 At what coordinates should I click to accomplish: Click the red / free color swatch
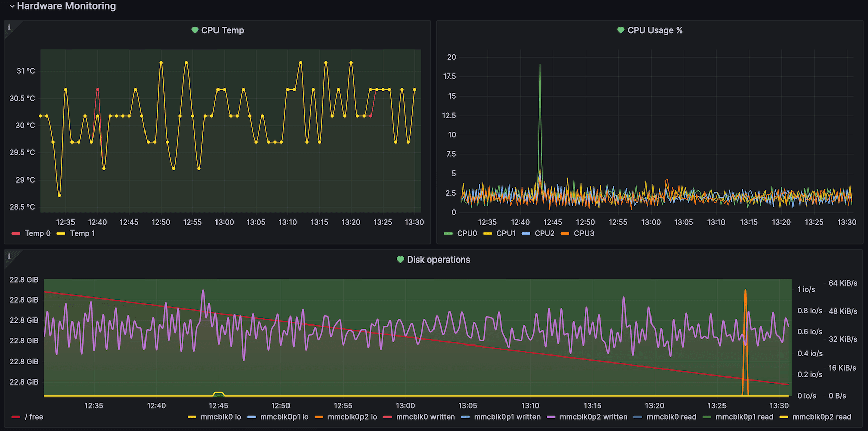[16, 417]
